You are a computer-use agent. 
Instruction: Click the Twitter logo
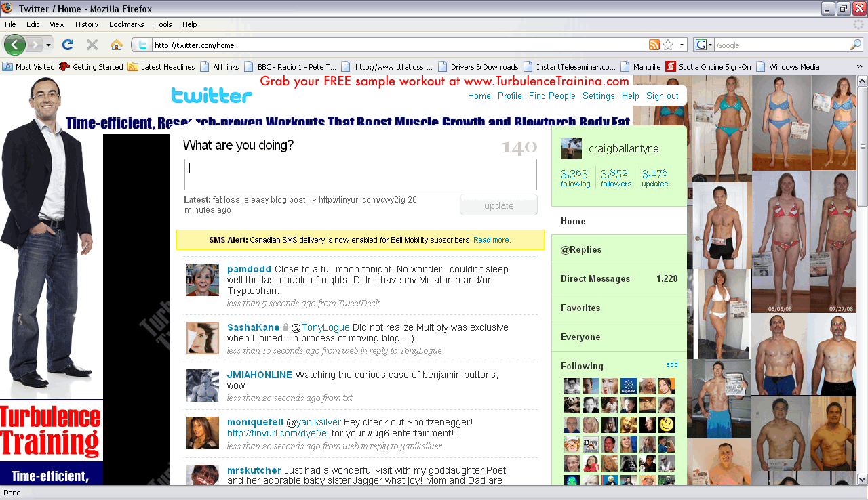(x=212, y=95)
